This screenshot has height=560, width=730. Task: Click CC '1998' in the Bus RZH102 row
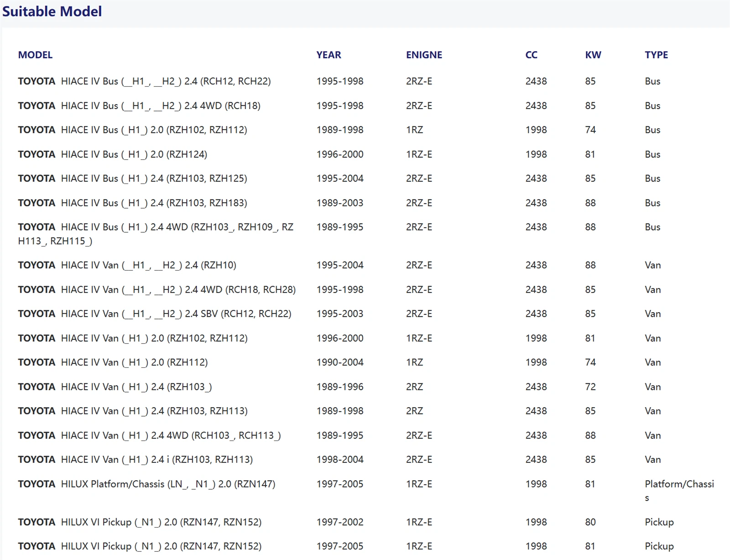(536, 130)
